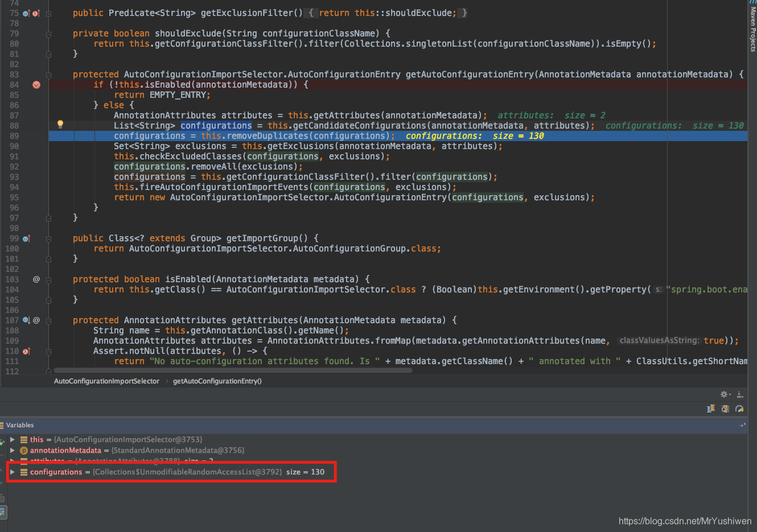Click 'getImportGroup' method name on line 99
The width and height of the screenshot is (757, 532).
[x=262, y=238]
